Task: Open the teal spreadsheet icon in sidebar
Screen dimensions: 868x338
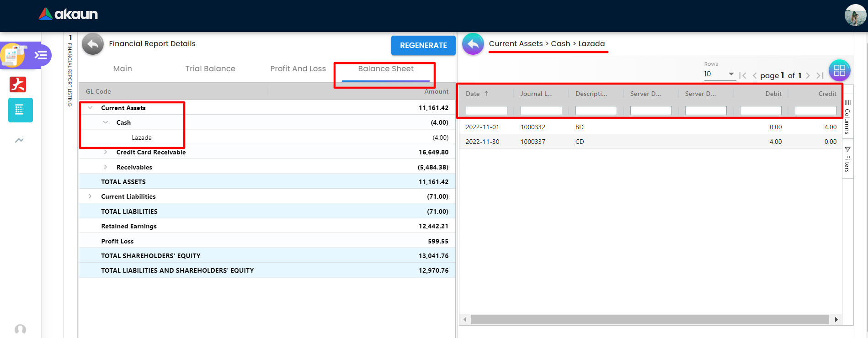Action: pyautogui.click(x=20, y=110)
